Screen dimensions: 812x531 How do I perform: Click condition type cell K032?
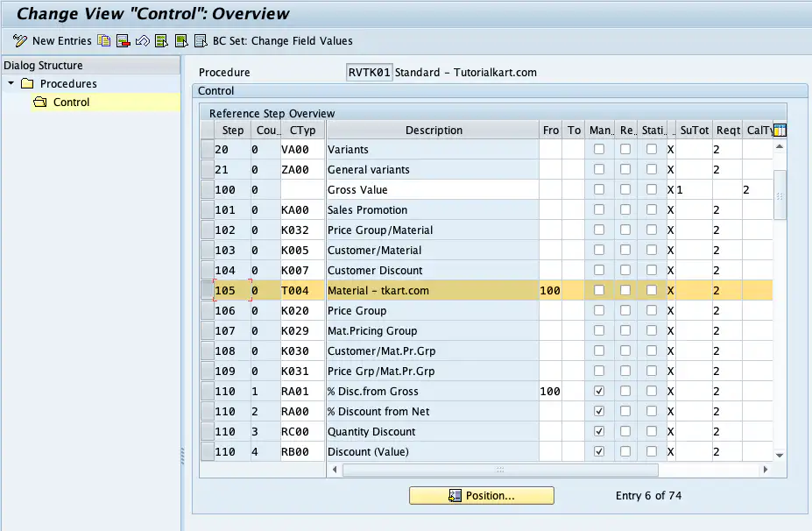coord(302,230)
